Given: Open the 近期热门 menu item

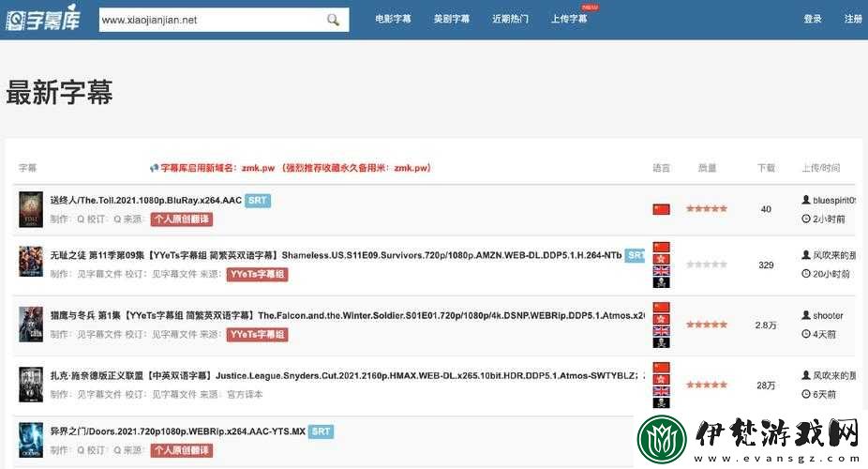Looking at the screenshot, I should [510, 19].
